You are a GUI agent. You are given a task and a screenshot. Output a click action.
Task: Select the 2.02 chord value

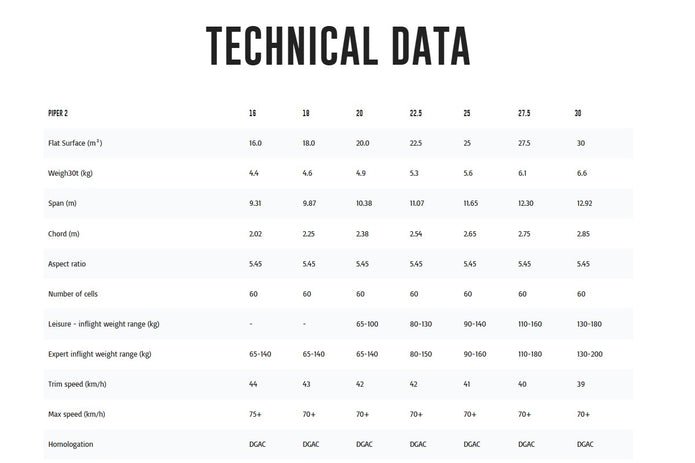255,233
